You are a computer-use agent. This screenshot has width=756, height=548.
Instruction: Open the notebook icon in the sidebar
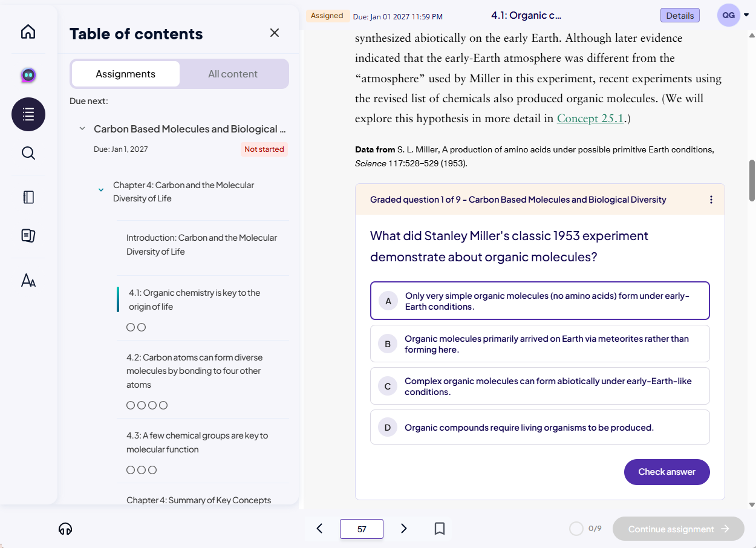tap(28, 197)
